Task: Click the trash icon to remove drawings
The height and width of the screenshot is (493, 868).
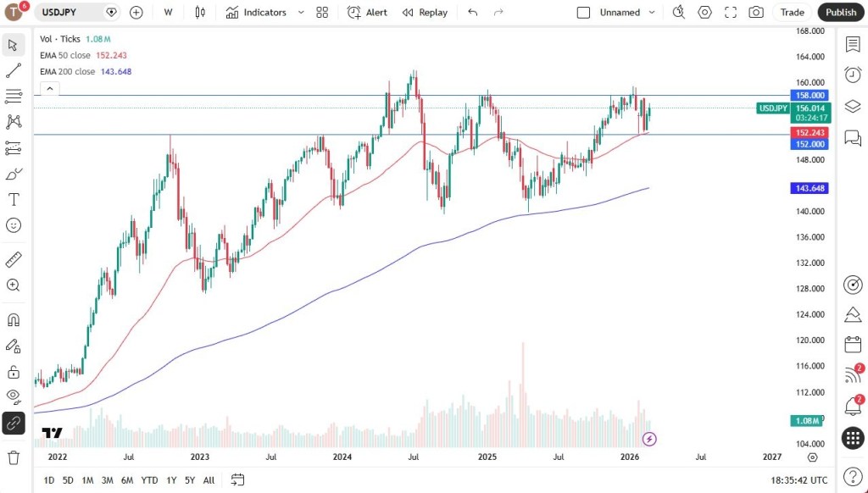Action: (x=14, y=457)
